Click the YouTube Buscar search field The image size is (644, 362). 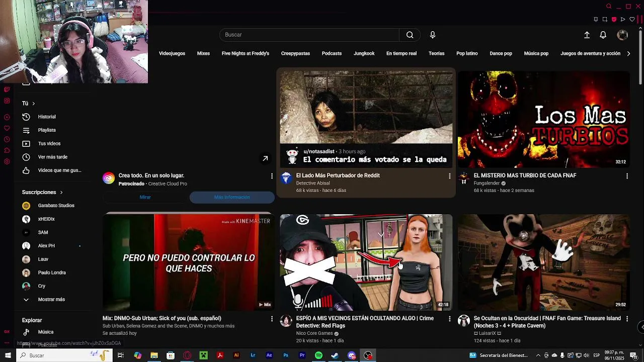(309, 35)
